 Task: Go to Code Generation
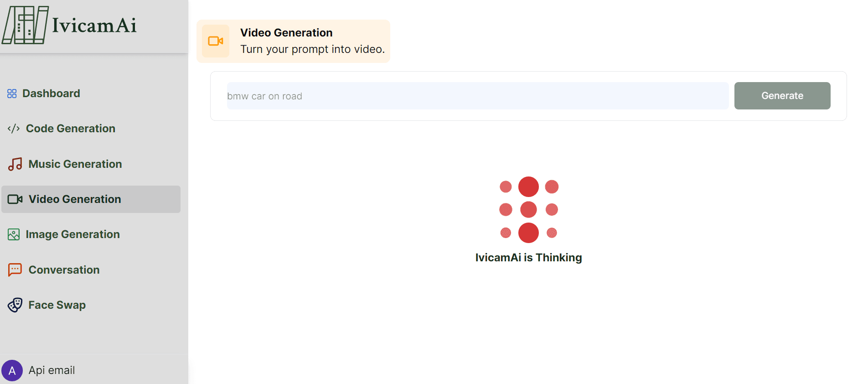(71, 129)
